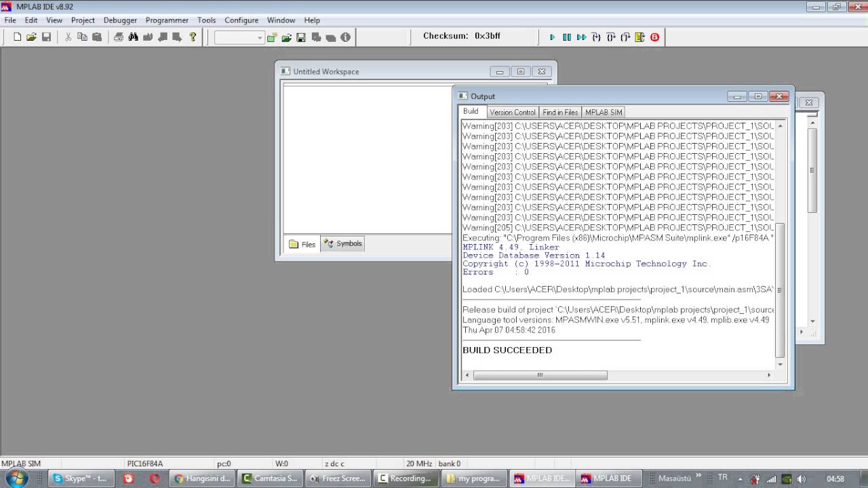Click the 'Thu Apr 07 04:58:42 2016' line
The width and height of the screenshot is (868, 488).
(x=509, y=330)
